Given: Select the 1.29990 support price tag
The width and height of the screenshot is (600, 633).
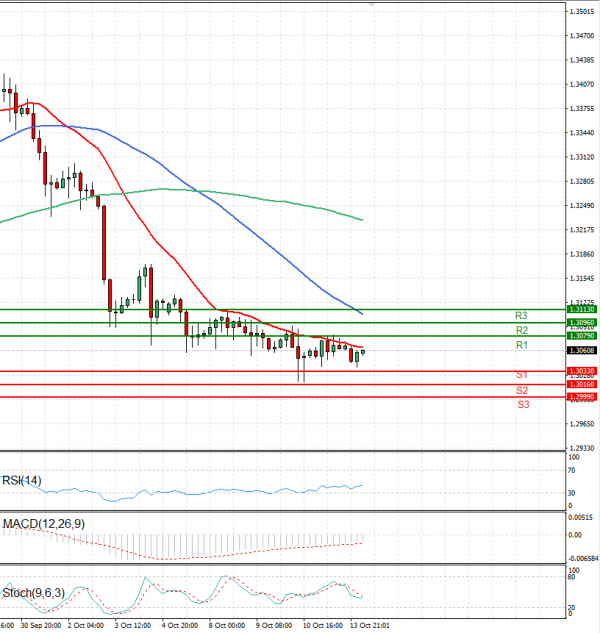Looking at the screenshot, I should pyautogui.click(x=582, y=397).
